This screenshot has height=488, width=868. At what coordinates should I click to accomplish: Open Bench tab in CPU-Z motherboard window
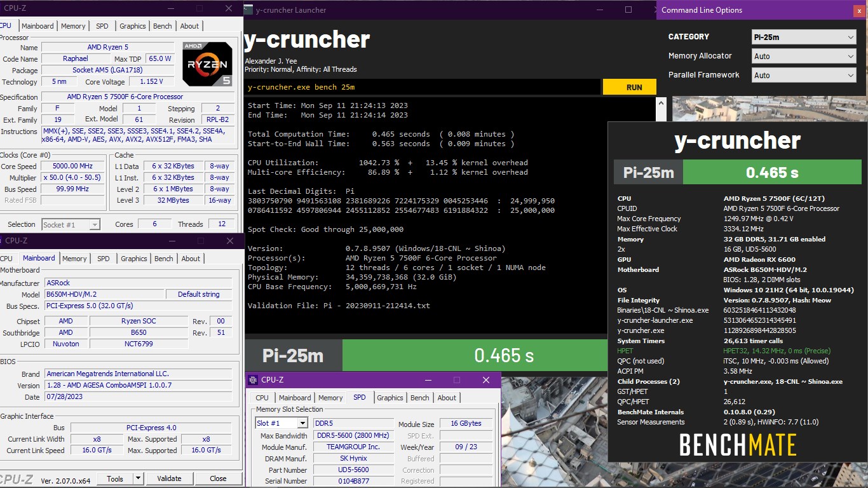coord(164,259)
